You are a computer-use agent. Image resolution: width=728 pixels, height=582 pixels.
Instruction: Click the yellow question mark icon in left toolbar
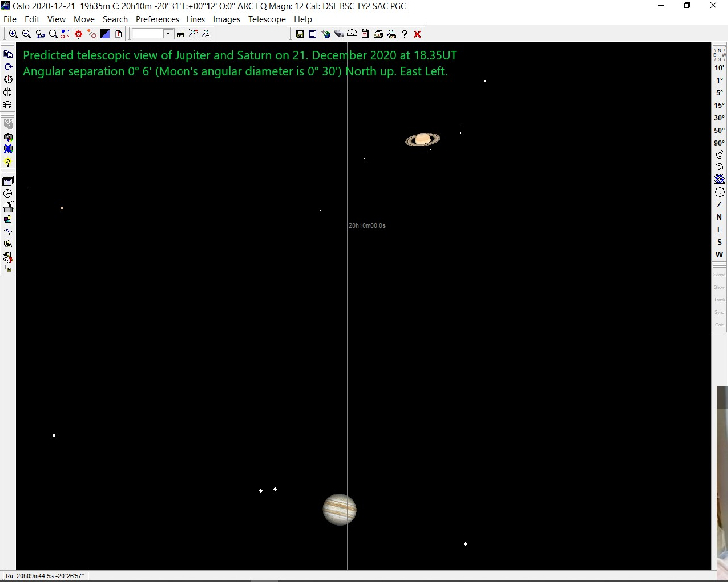click(x=8, y=162)
